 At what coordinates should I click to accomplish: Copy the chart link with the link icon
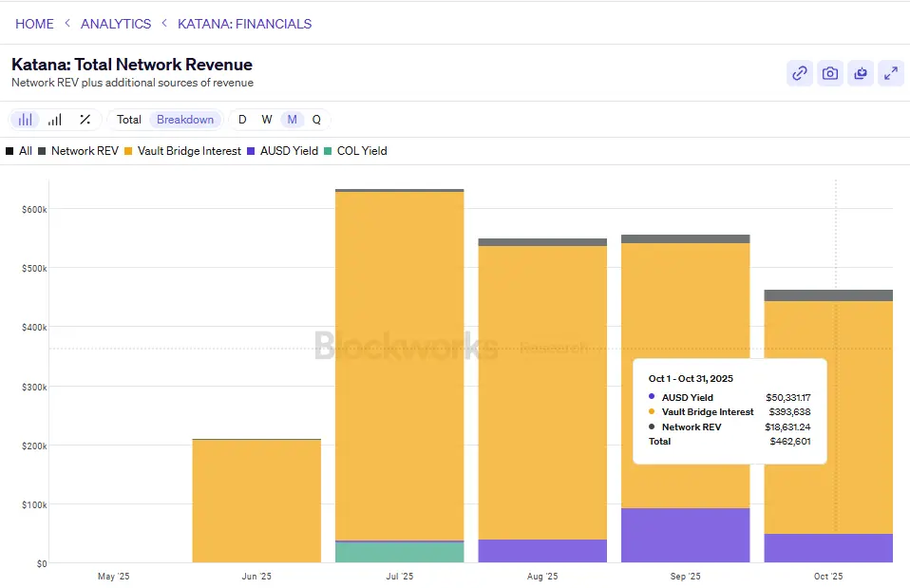pyautogui.click(x=800, y=73)
